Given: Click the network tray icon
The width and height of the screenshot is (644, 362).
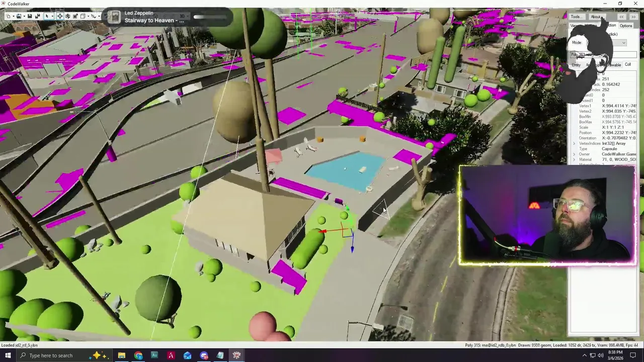Looking at the screenshot, I should coord(593,355).
